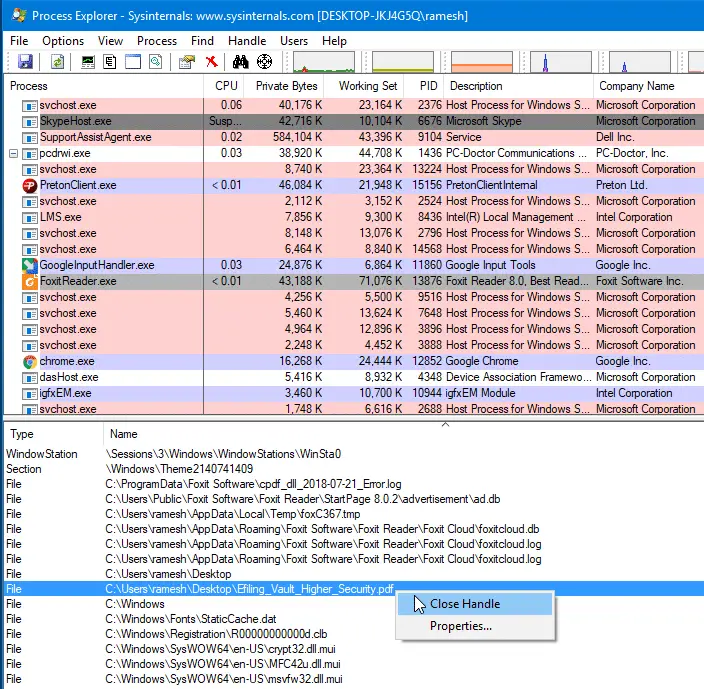Sort by the Process column header
This screenshot has width=704, height=689.
(103, 86)
